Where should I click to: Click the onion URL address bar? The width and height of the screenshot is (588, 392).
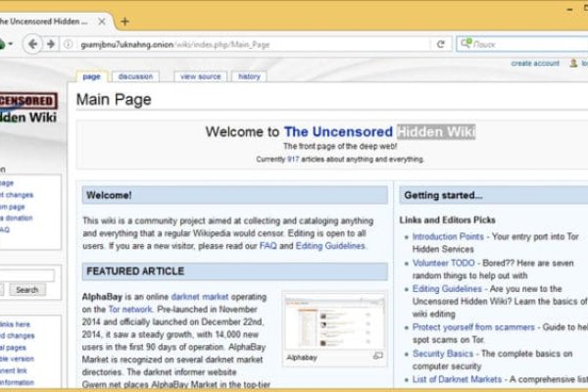tap(245, 44)
